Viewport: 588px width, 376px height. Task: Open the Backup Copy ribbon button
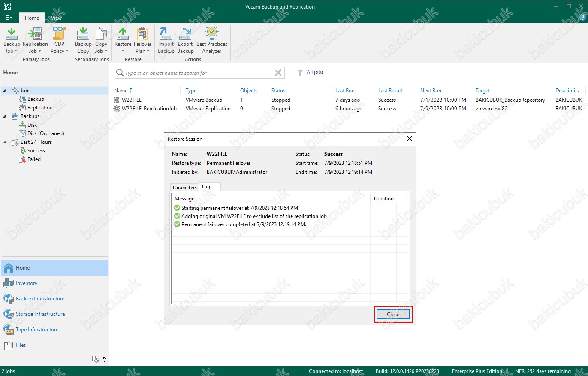[83, 40]
